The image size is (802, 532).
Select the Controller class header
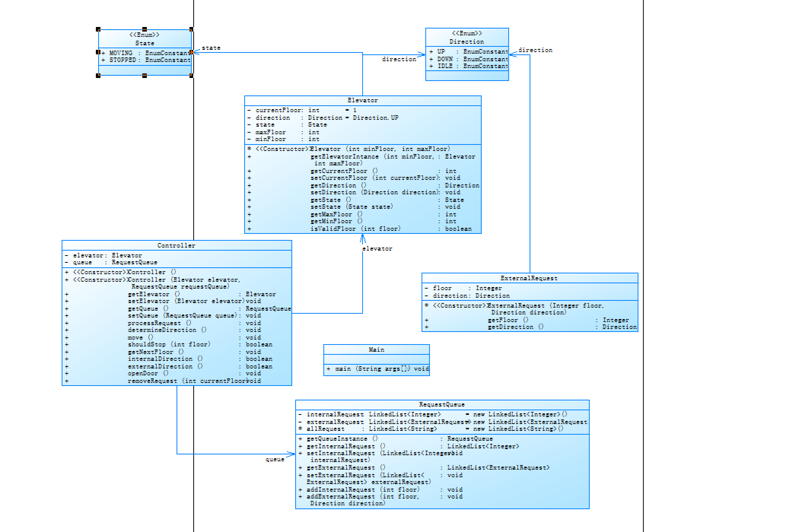(176, 246)
